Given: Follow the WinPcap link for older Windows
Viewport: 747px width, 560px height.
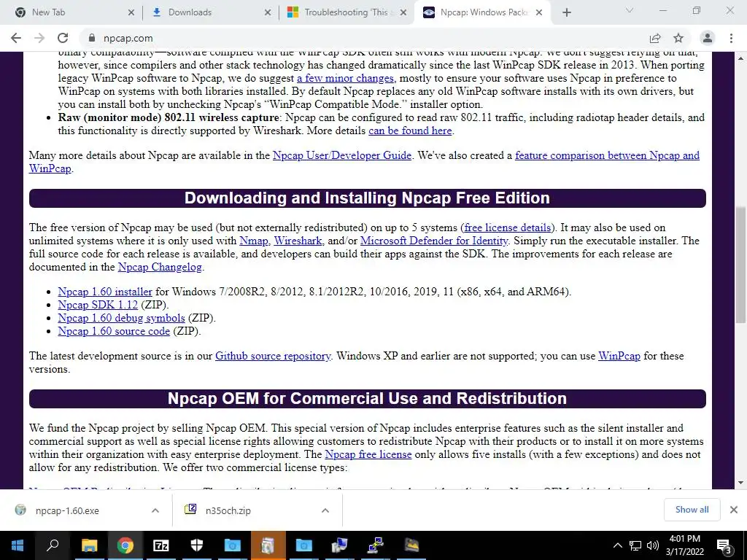Looking at the screenshot, I should (x=619, y=356).
